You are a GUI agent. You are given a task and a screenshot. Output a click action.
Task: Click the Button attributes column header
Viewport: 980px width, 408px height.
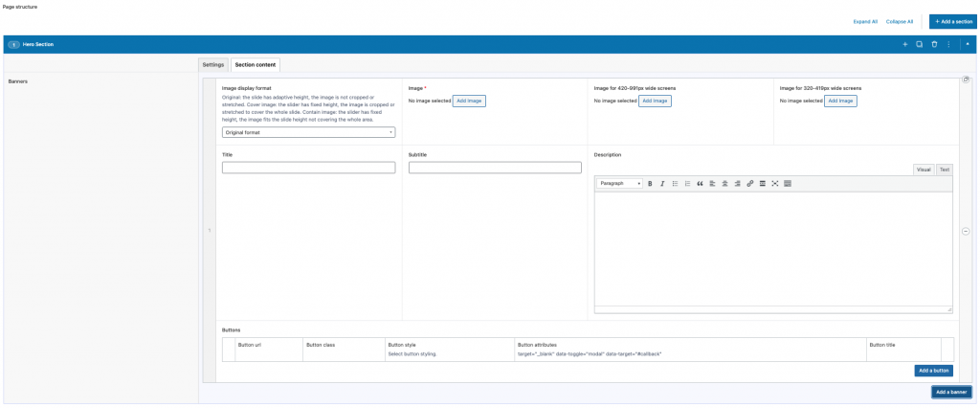537,345
